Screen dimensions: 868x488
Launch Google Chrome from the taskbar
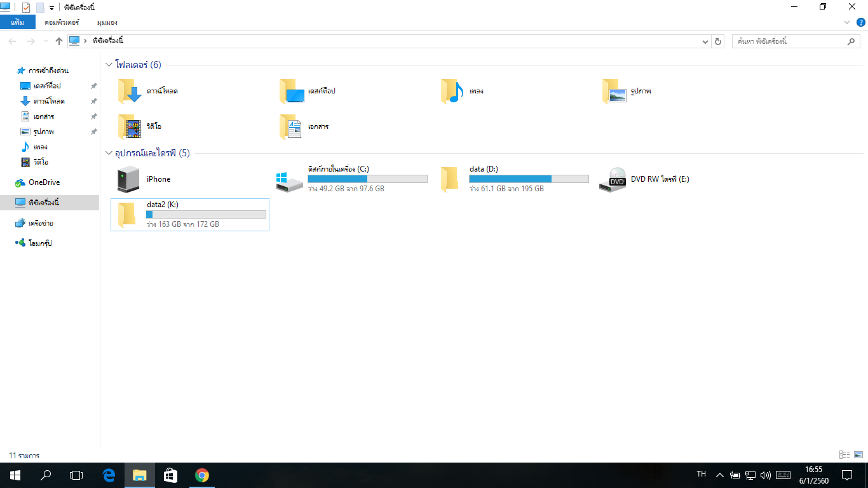(x=202, y=475)
